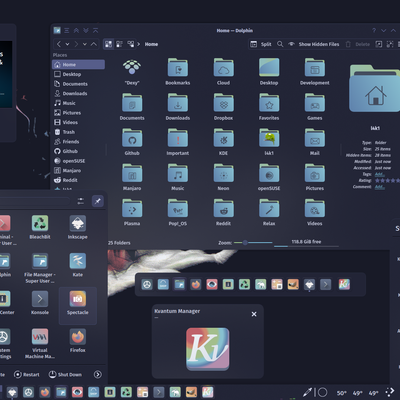Open the "Dexy" folder in Dolphin
This screenshot has height=400, width=400.
pyautogui.click(x=132, y=72)
